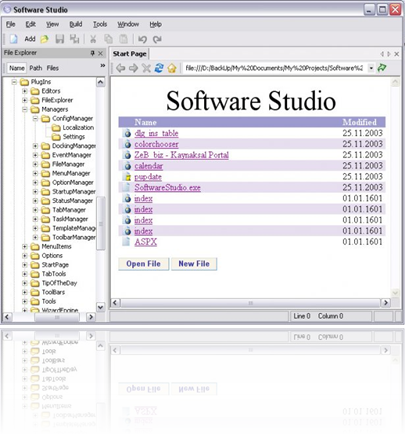Click the New document toolbar icon

pyautogui.click(x=13, y=39)
